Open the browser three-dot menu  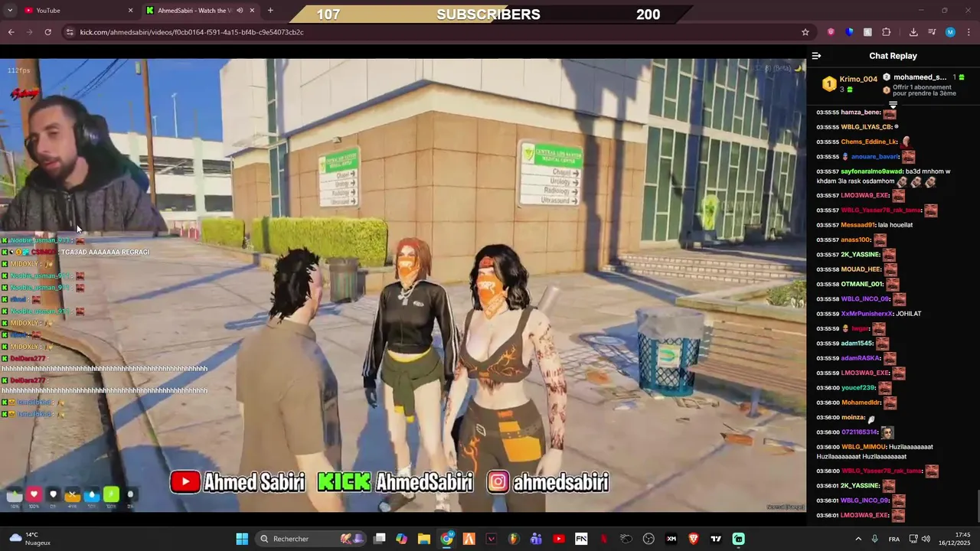point(969,32)
